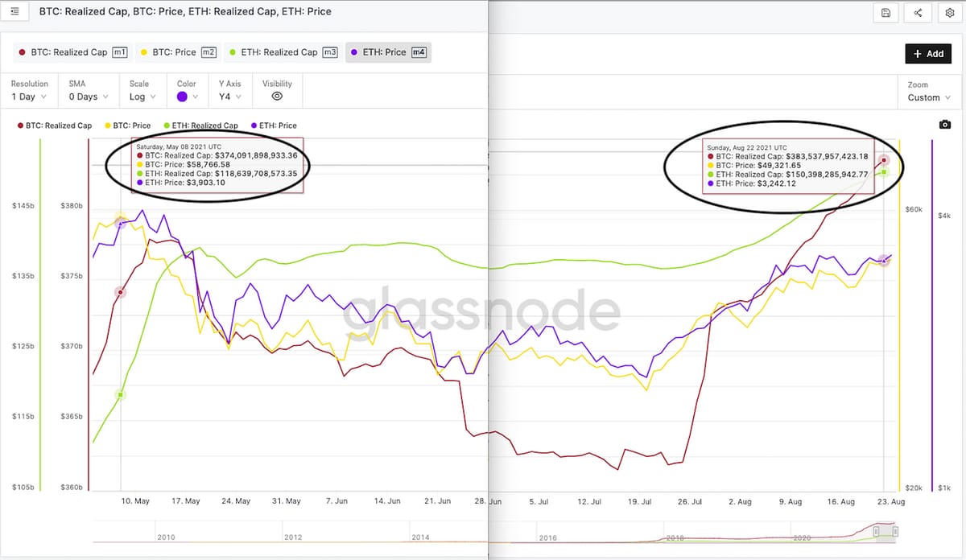Image resolution: width=966 pixels, height=560 pixels.
Task: Click the camera screenshot icon
Action: (x=945, y=125)
